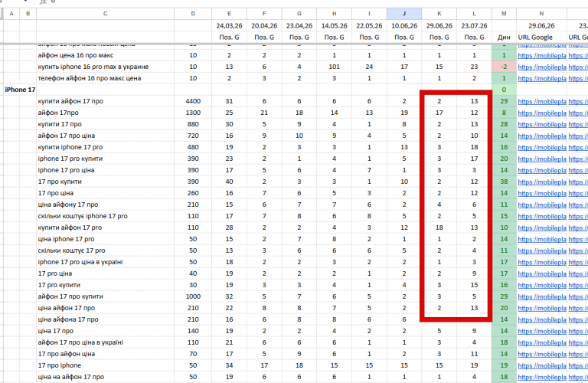Select column D header

(x=193, y=14)
